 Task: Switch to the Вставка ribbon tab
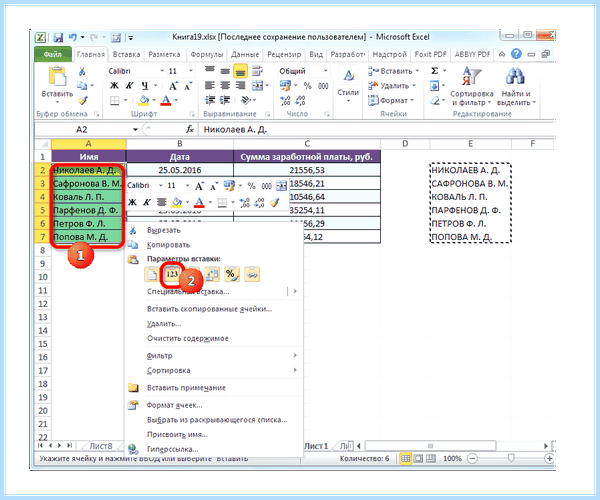126,54
